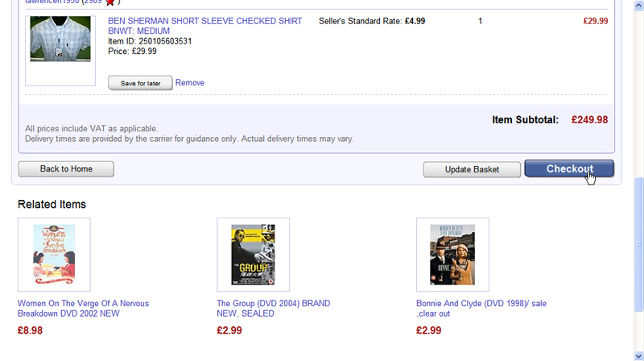Image resolution: width=644 pixels, height=361 pixels.
Task: Click the seller's standard rate £4.99 text
Action: point(372,21)
